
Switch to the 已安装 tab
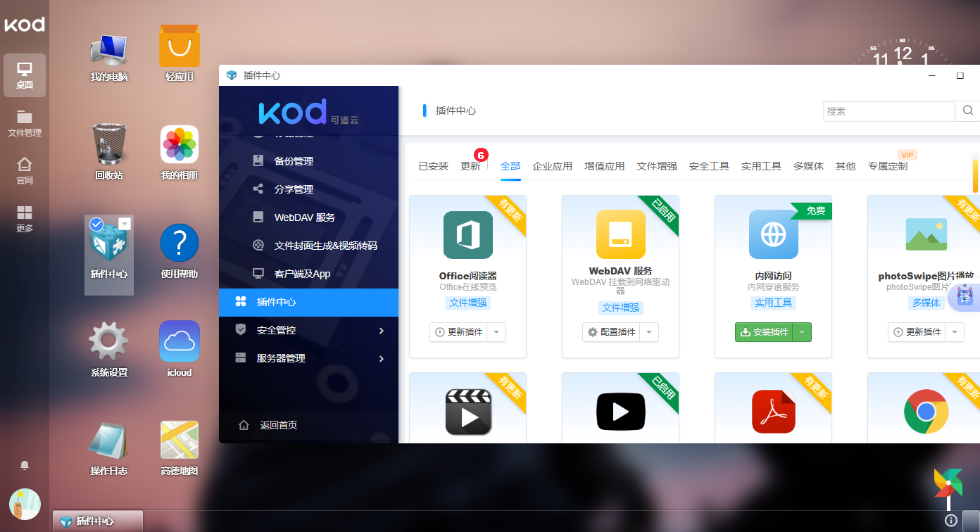[433, 166]
